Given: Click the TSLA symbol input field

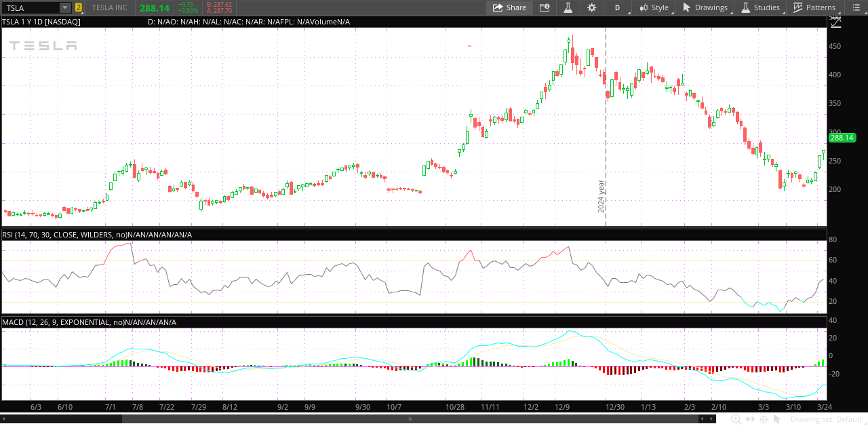Looking at the screenshot, I should [31, 7].
